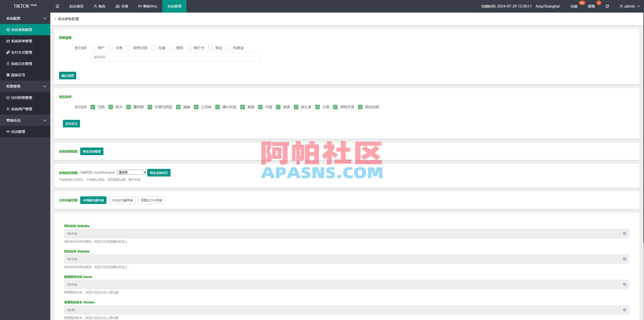Image resolution: width=644 pixels, height=320 pixels.
Task: Check the 银行卡 cleanup checkbox
Action: click(x=189, y=48)
